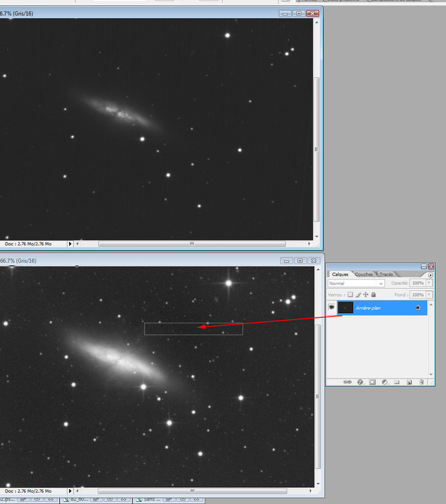Maximize the bottom image window
This screenshot has height=504, width=446.
(x=300, y=261)
